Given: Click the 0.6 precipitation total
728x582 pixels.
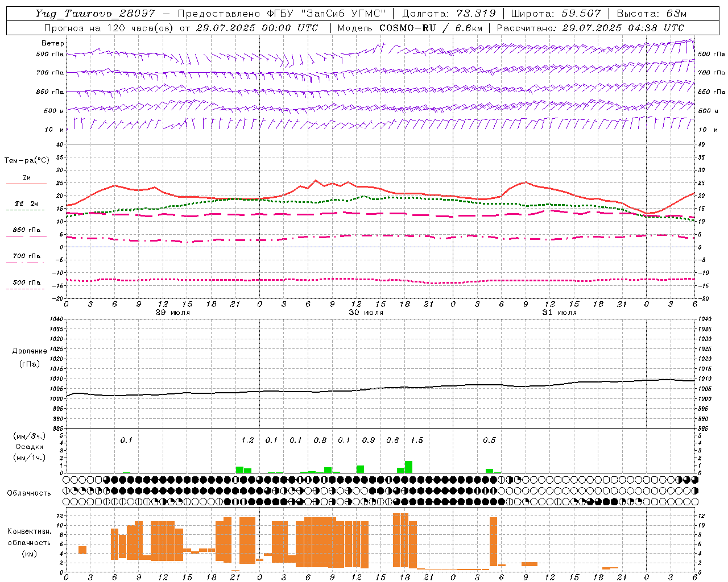Looking at the screenshot, I should pyautogui.click(x=392, y=440).
